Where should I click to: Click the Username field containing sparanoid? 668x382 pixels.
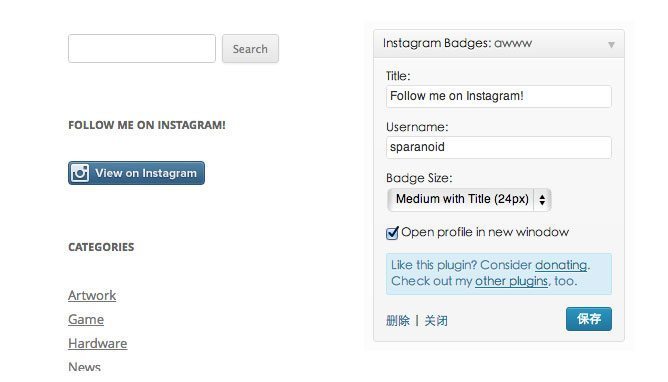click(498, 147)
